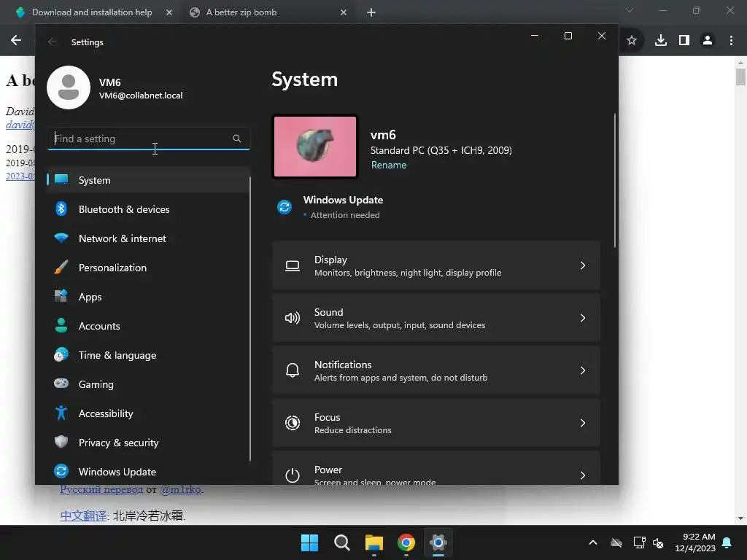Click the Sound speaker icon
The width and height of the screenshot is (747, 560).
[x=293, y=318]
